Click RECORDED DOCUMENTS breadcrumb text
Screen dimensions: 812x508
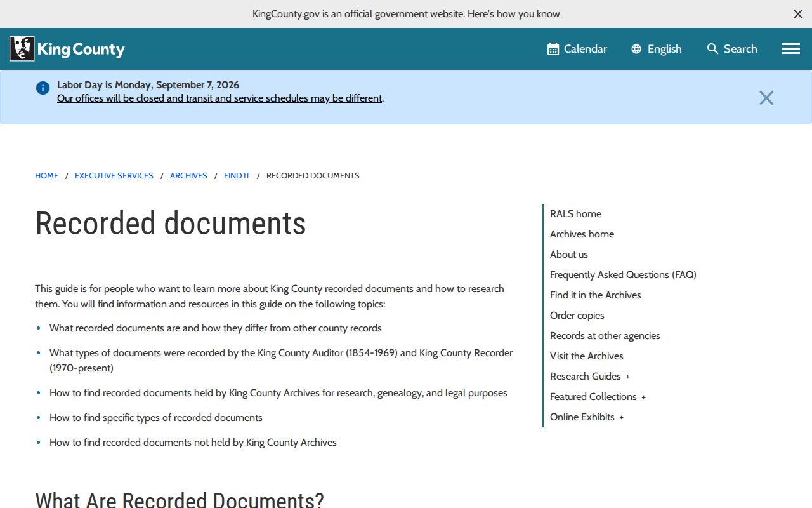(313, 176)
